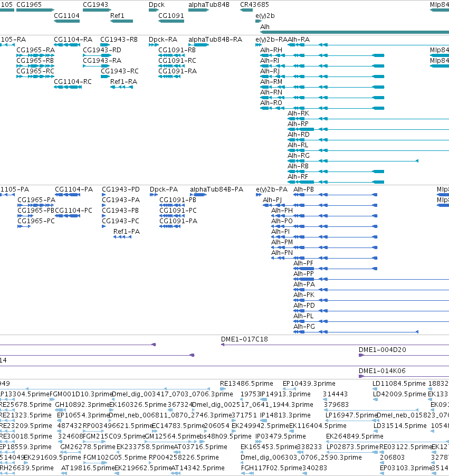Click protein Alh-PJ
Image resolution: width=449 pixels, height=476 pixels.
[320, 205]
